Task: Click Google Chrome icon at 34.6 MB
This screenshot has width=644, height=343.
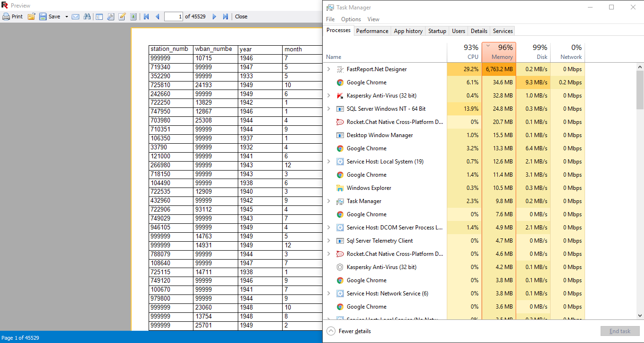Action: click(x=340, y=82)
